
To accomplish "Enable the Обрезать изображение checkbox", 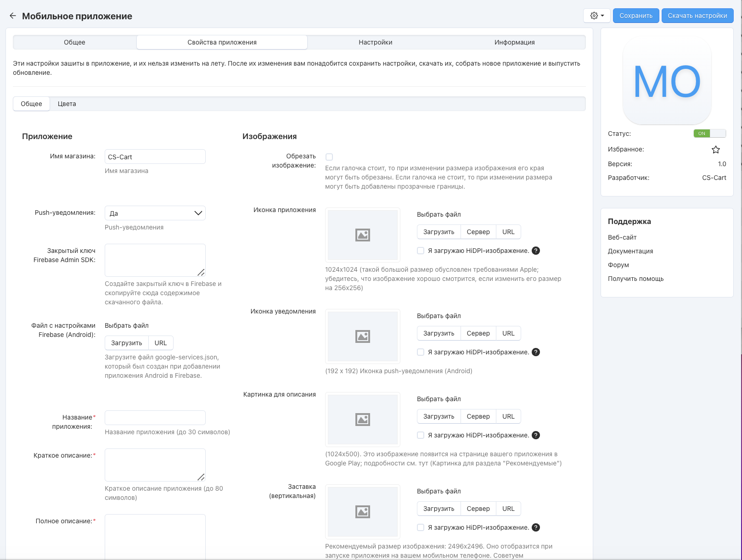I will pyautogui.click(x=329, y=157).
